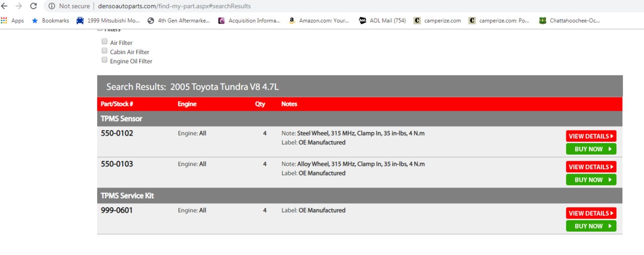Check the Air Filter checkbox
644x255 pixels.
click(105, 42)
